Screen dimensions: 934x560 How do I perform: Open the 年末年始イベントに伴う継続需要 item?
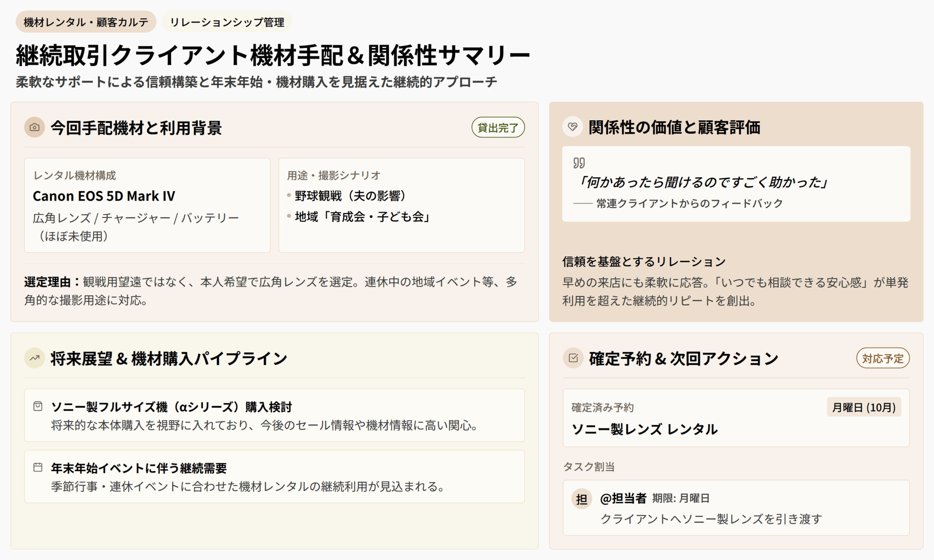[x=274, y=476]
